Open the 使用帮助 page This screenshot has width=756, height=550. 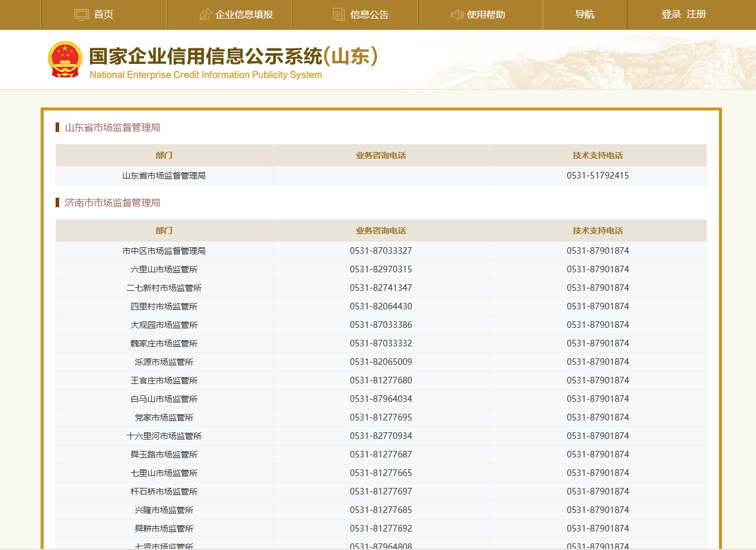point(486,14)
